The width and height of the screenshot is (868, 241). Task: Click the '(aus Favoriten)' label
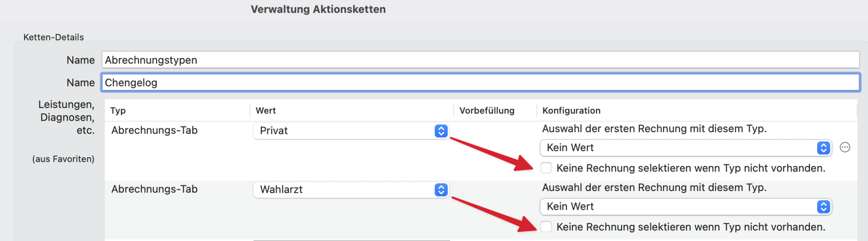point(63,159)
